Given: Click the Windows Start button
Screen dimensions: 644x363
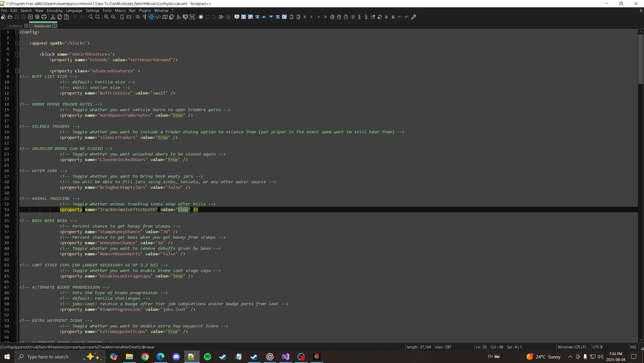Looking at the screenshot, I should pyautogui.click(x=7, y=357).
